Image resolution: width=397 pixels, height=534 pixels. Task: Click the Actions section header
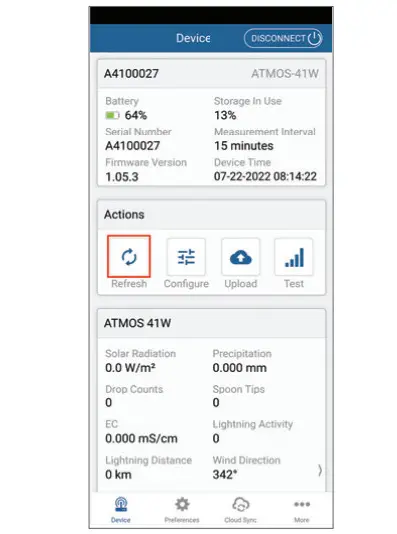[211, 215]
